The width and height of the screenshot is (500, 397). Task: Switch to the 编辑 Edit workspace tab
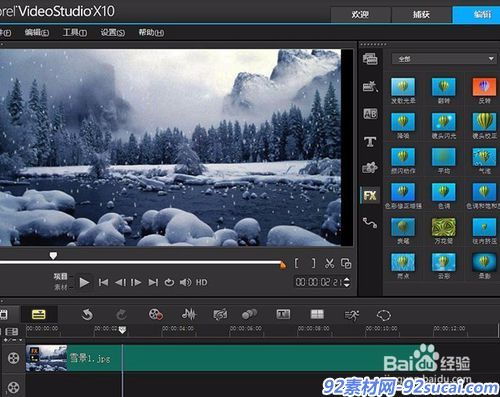[x=476, y=14]
